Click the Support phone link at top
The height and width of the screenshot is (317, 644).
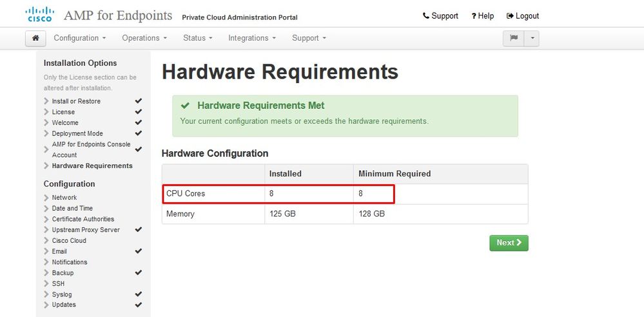click(440, 16)
